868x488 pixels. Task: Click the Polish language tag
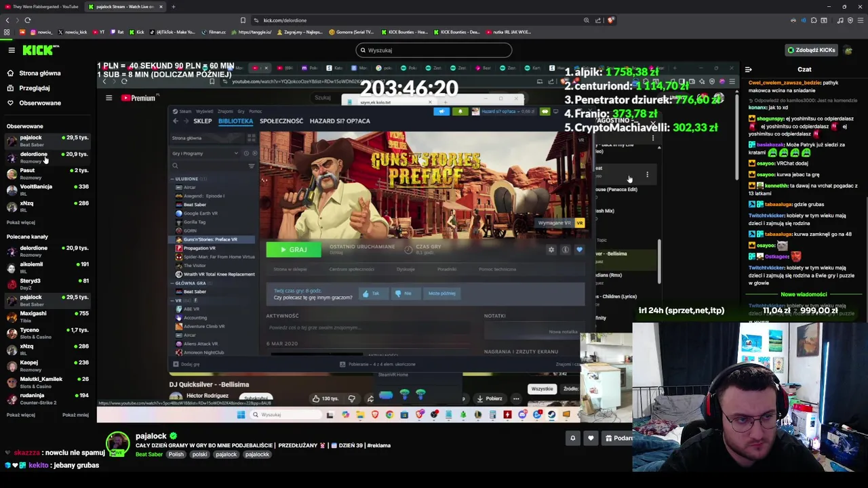click(x=176, y=454)
